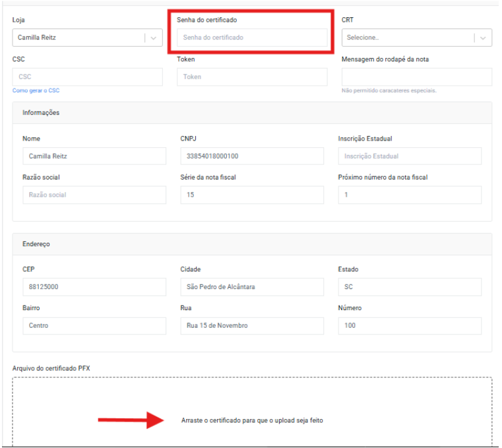Focus the CSC input field

(87, 77)
